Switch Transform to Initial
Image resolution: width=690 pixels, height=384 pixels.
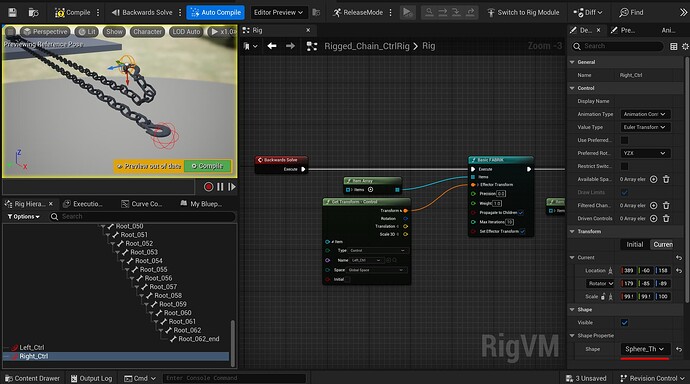pos(635,245)
